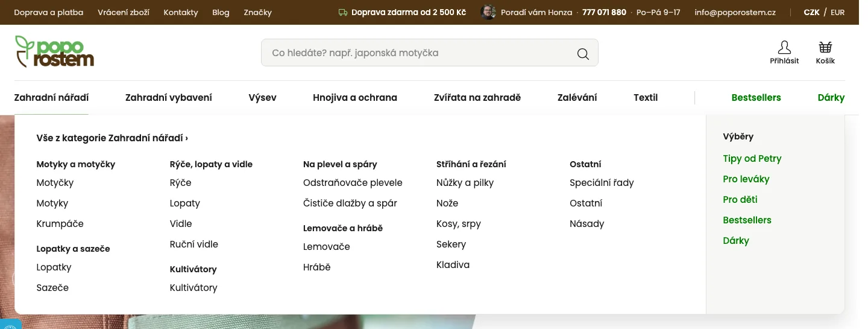This screenshot has width=868, height=329.
Task: Open Lemovače a hrábě heading
Action: pyautogui.click(x=343, y=228)
